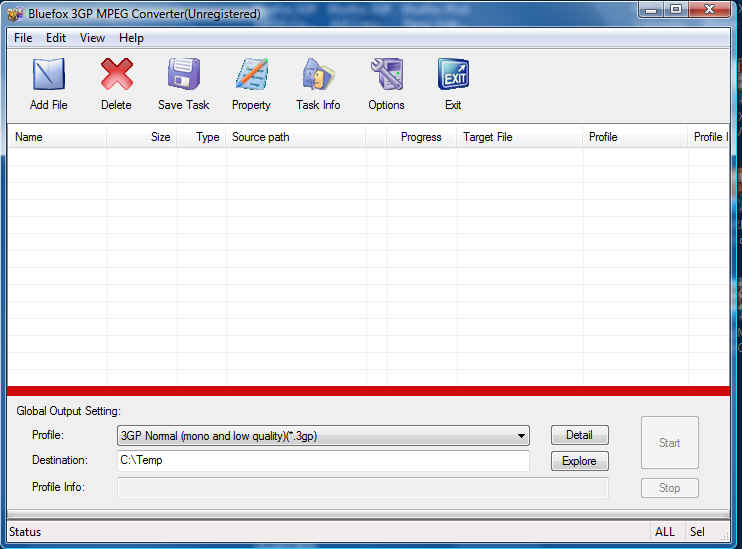Open the Edit menu
This screenshot has width=742, height=549.
56,38
